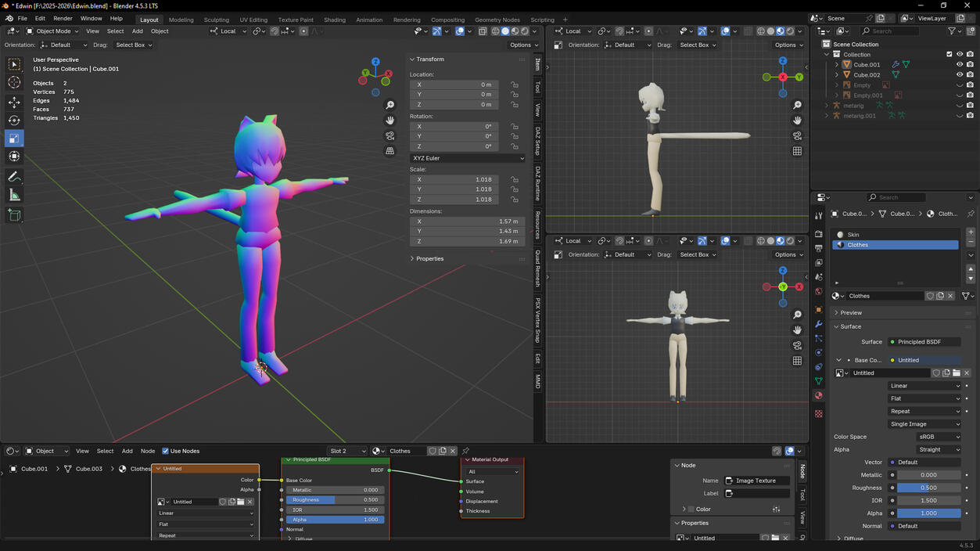
Task: Select the Measure tool
Action: tap(14, 195)
